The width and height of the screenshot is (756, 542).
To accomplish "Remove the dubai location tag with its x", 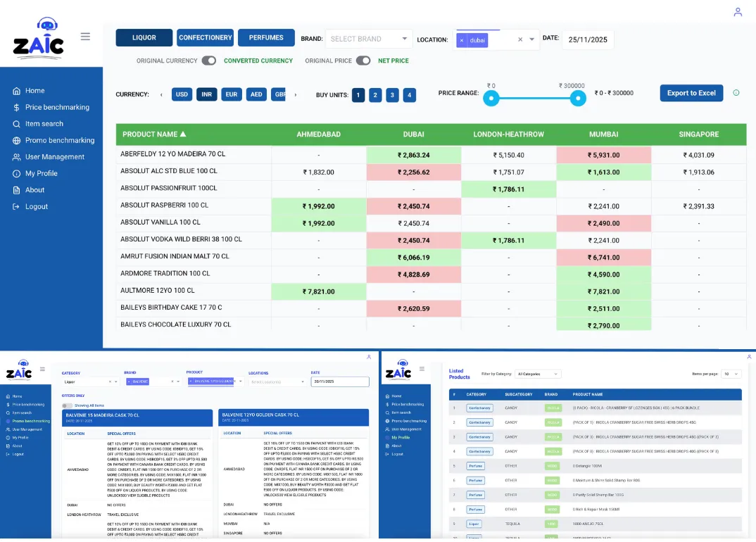I will (462, 41).
